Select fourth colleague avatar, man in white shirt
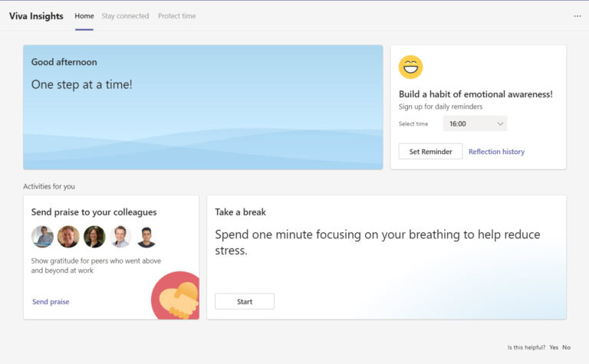This screenshot has height=364, width=589. (x=120, y=237)
